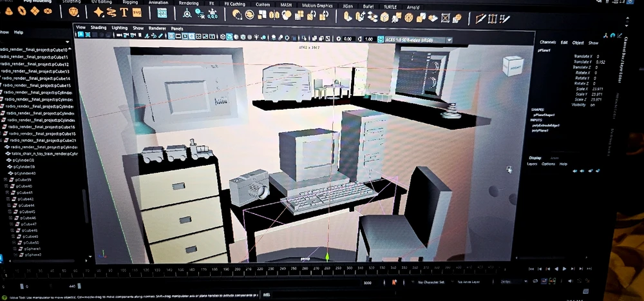Expand the pCube45 node in the outliner

[10, 212]
